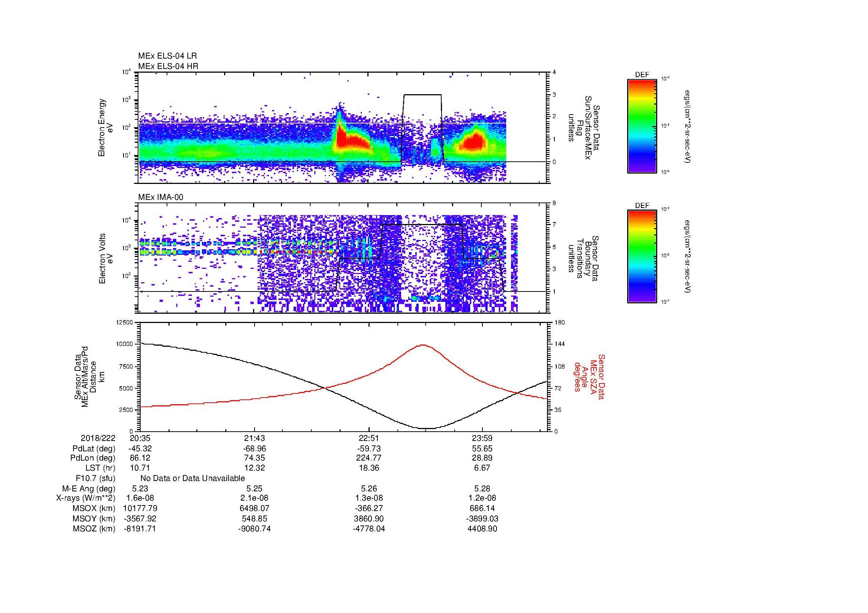Click PdLon value '224.77'
Viewport: 868px width, 613px height.
369,458
